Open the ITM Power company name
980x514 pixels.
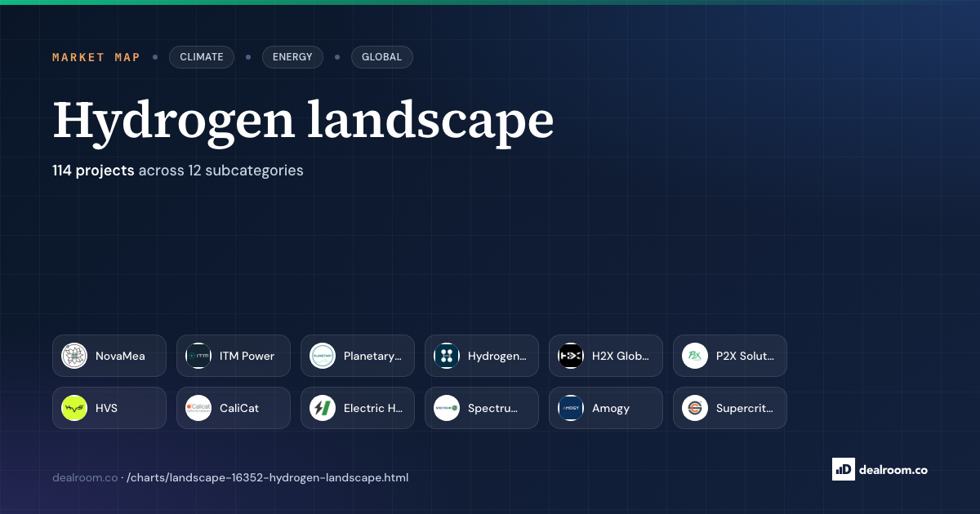247,356
